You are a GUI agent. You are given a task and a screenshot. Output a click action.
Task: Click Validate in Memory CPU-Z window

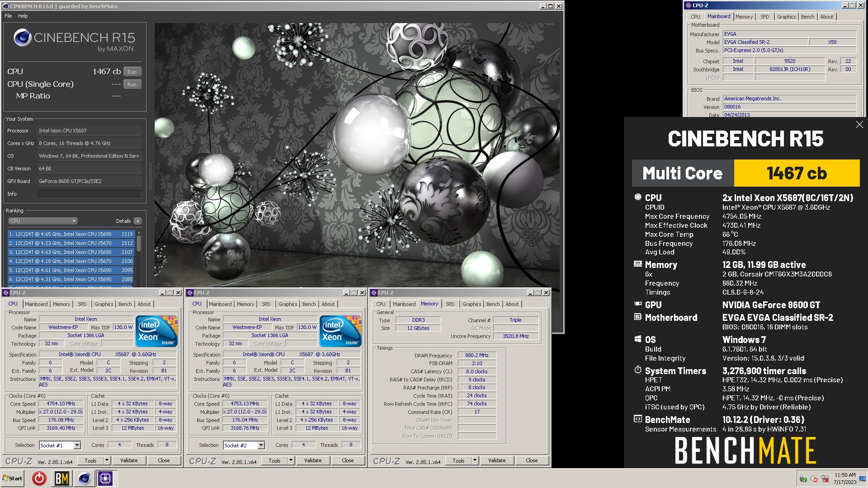pos(497,460)
